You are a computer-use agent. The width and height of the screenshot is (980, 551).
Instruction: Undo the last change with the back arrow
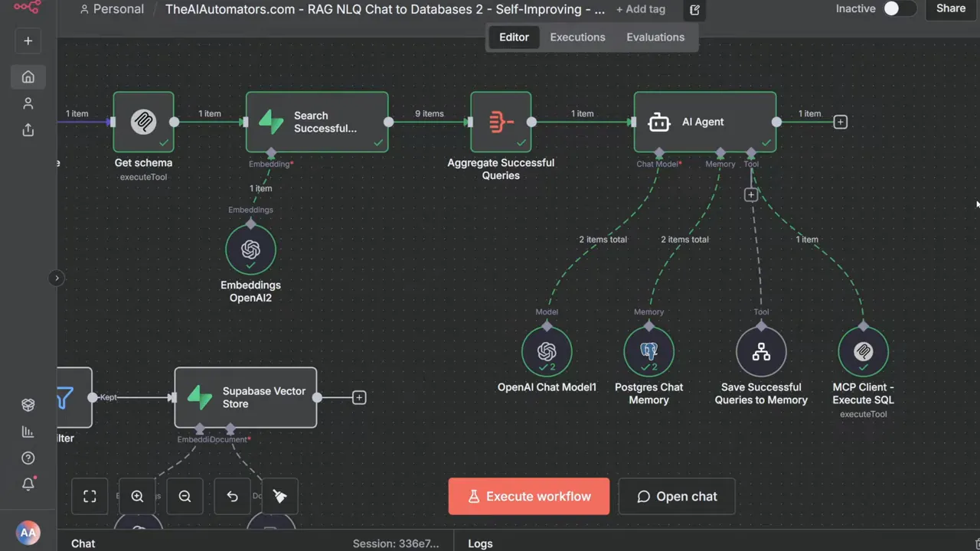(x=232, y=496)
